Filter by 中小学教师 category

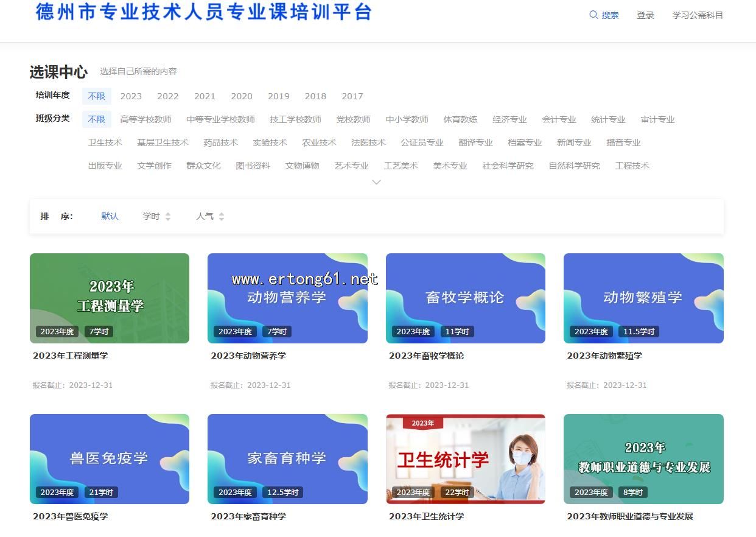click(x=407, y=119)
